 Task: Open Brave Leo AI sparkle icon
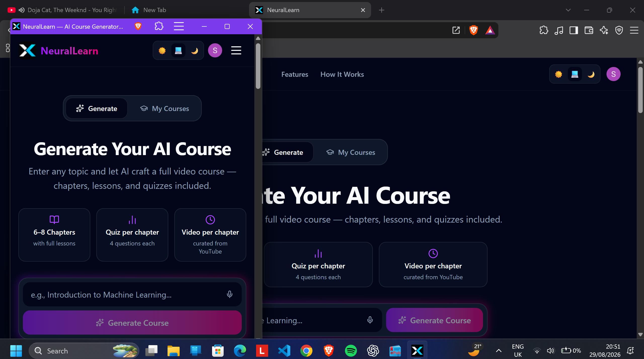click(604, 30)
